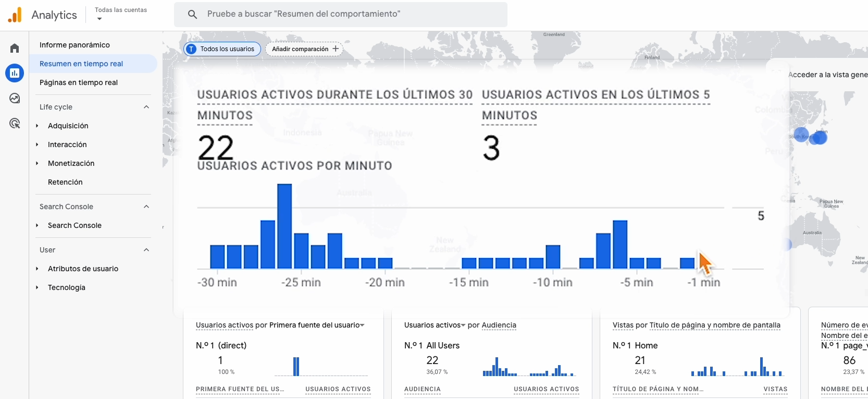Click the search magnifier icon
Image resolution: width=868 pixels, height=399 pixels.
pos(192,15)
